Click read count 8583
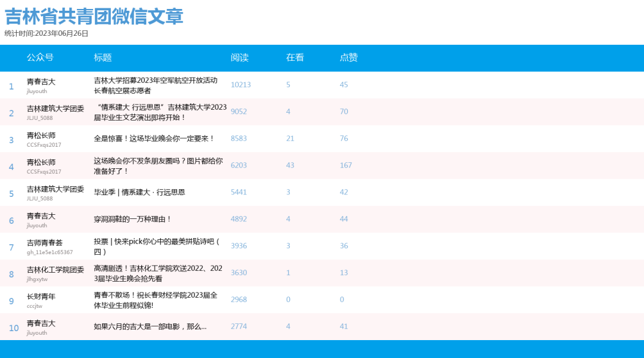The width and height of the screenshot is (644, 358). point(239,138)
